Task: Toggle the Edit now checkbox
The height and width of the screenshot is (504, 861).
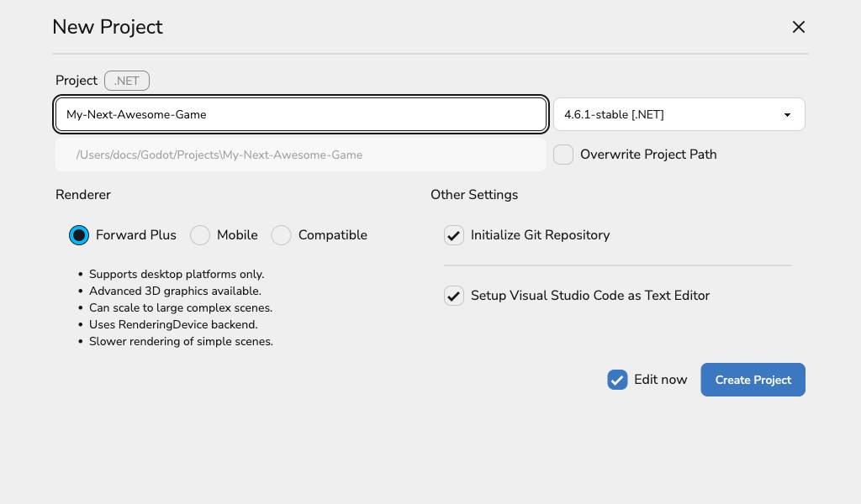Action: tap(617, 380)
